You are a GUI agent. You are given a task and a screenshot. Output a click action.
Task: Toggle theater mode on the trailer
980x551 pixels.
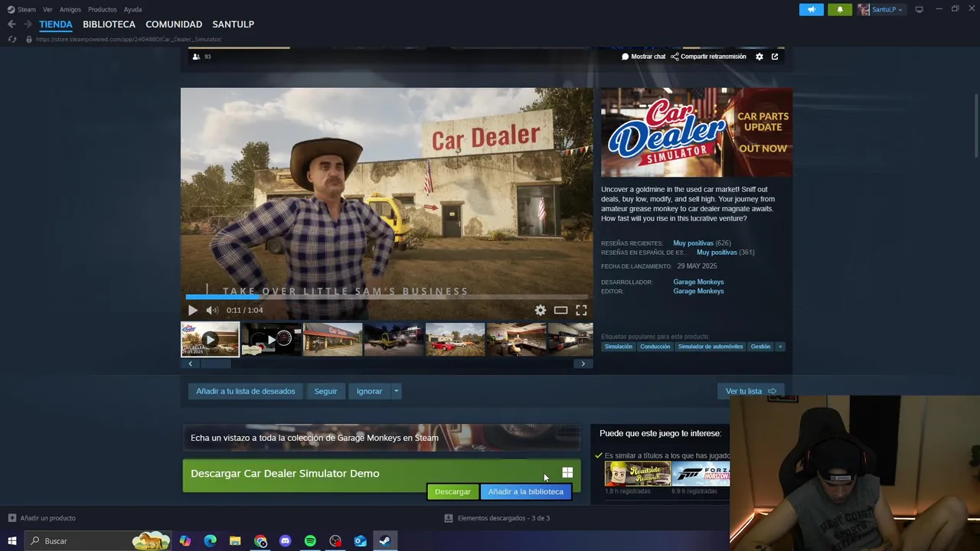pos(560,310)
